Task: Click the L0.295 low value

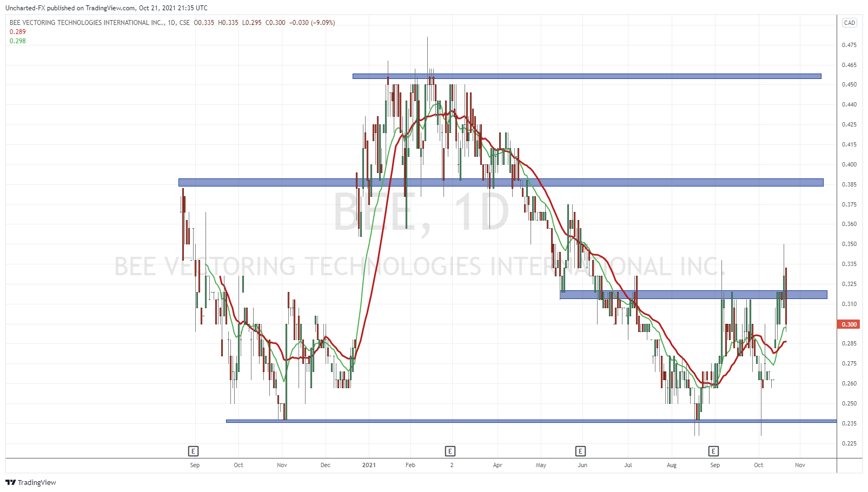Action: pos(251,23)
